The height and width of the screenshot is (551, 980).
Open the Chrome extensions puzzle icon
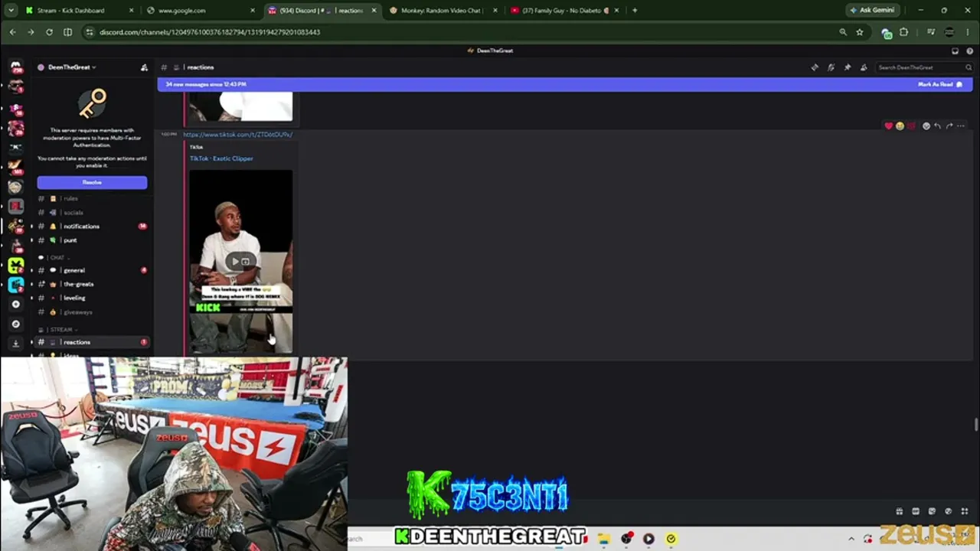904,32
